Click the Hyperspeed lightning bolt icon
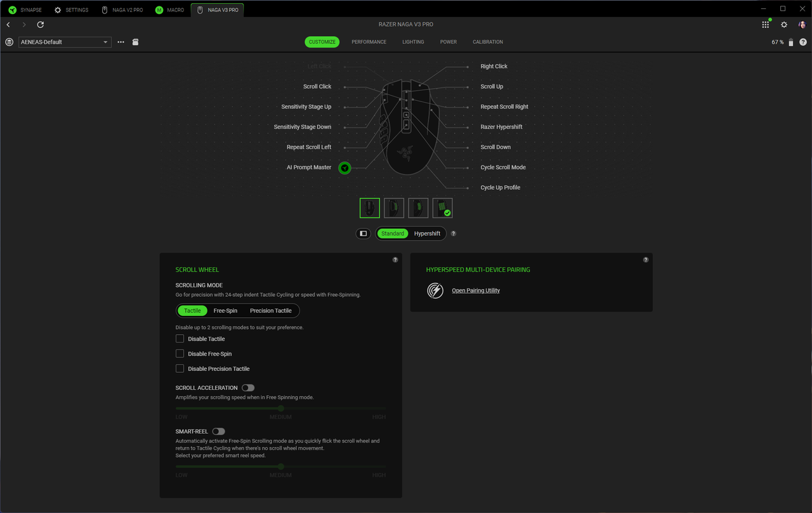The image size is (812, 513). 435,290
